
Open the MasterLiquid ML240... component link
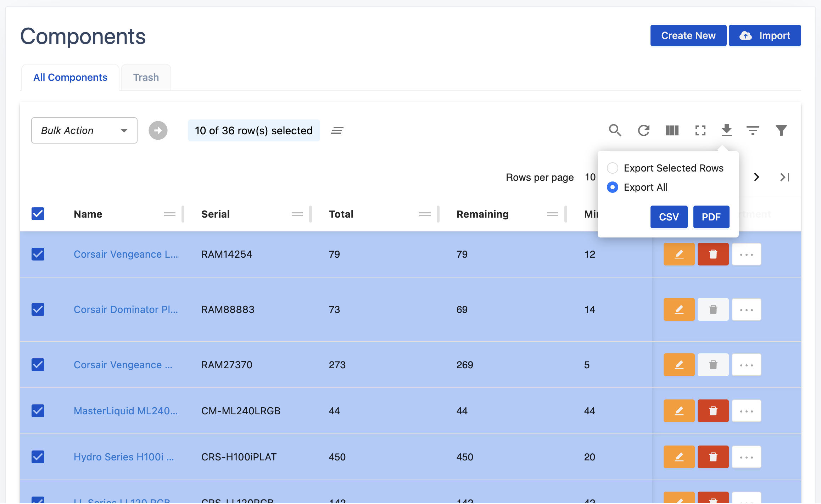126,411
